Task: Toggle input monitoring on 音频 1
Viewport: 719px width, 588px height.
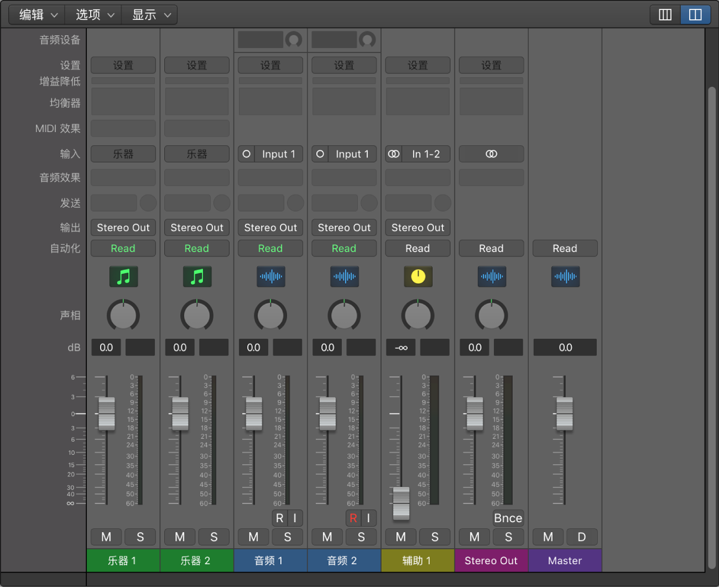Action: coord(295,518)
